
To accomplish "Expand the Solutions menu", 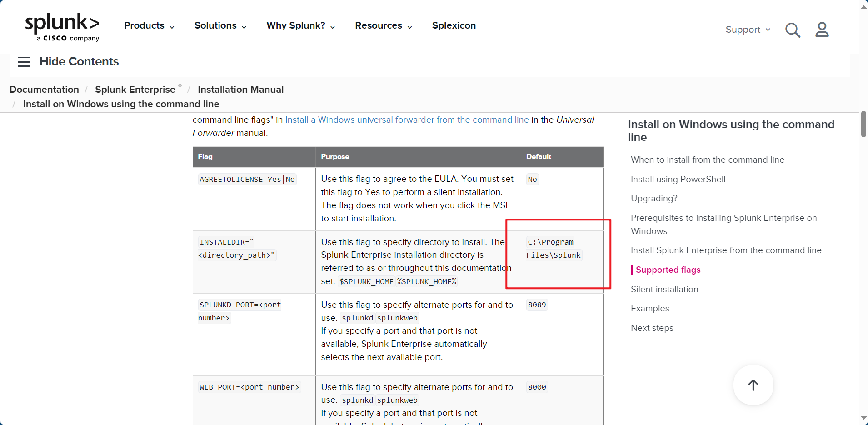I will click(x=220, y=25).
